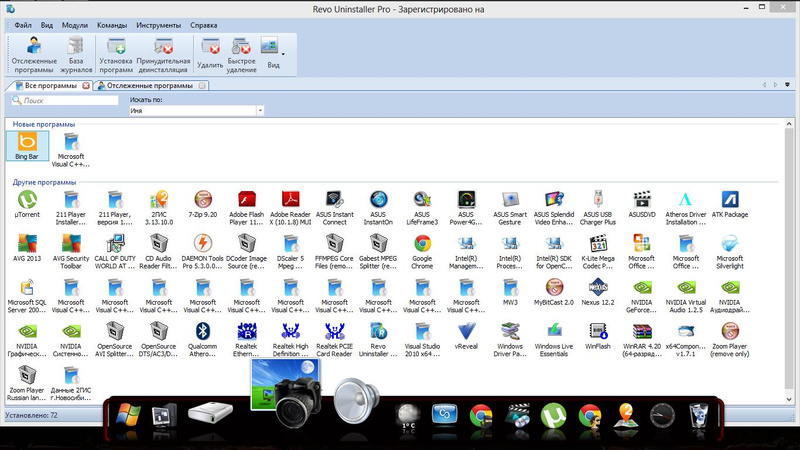This screenshot has height=450, width=800.
Task: Switch to the 'Отслеженные программы' tab
Action: pos(149,86)
